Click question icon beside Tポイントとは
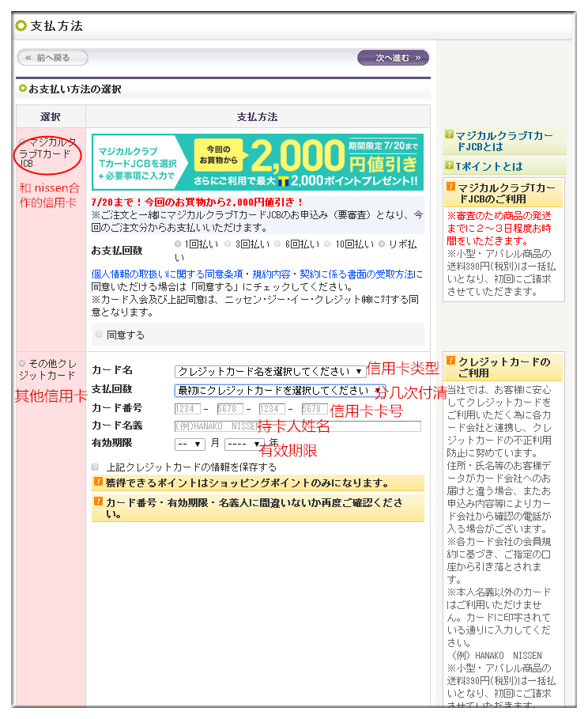 (x=449, y=165)
